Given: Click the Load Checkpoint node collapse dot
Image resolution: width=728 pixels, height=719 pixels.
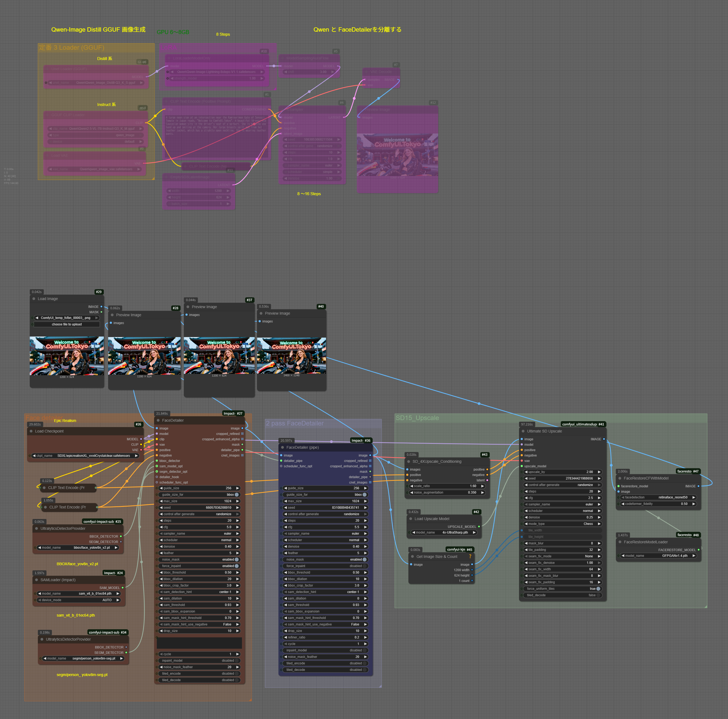Looking at the screenshot, I should [31, 431].
